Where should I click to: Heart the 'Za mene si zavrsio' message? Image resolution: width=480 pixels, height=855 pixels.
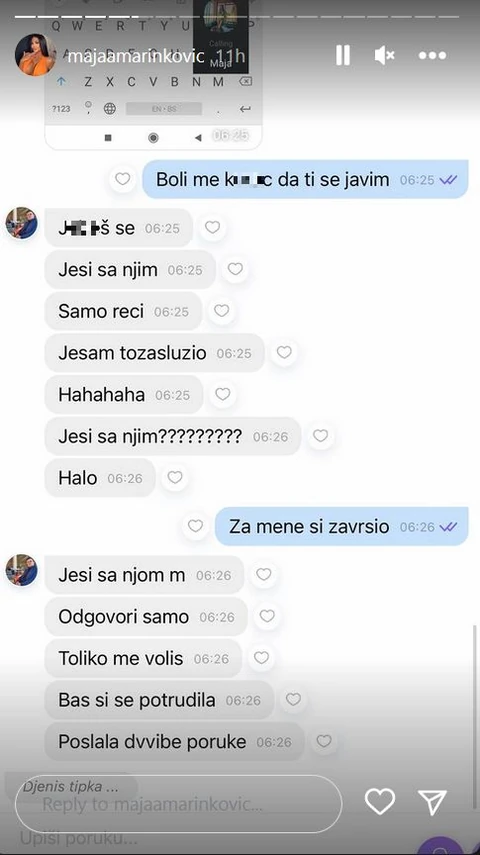195,526
